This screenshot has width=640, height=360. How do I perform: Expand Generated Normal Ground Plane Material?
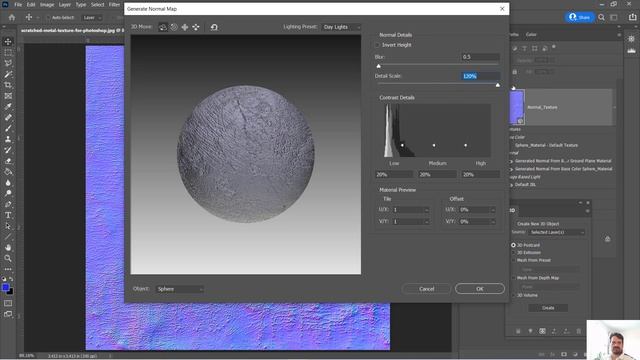(x=511, y=161)
